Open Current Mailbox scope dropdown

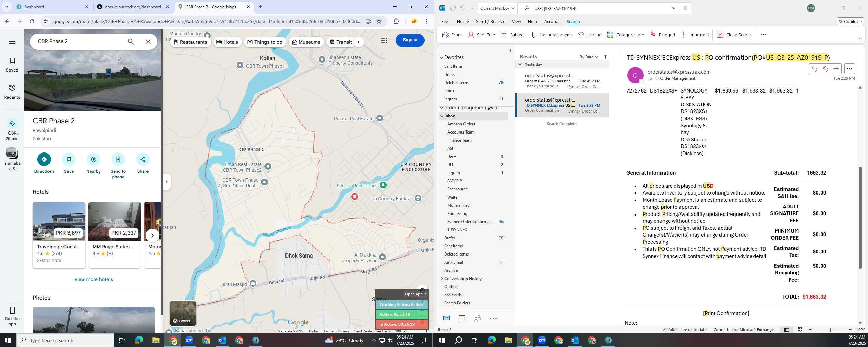tap(497, 8)
